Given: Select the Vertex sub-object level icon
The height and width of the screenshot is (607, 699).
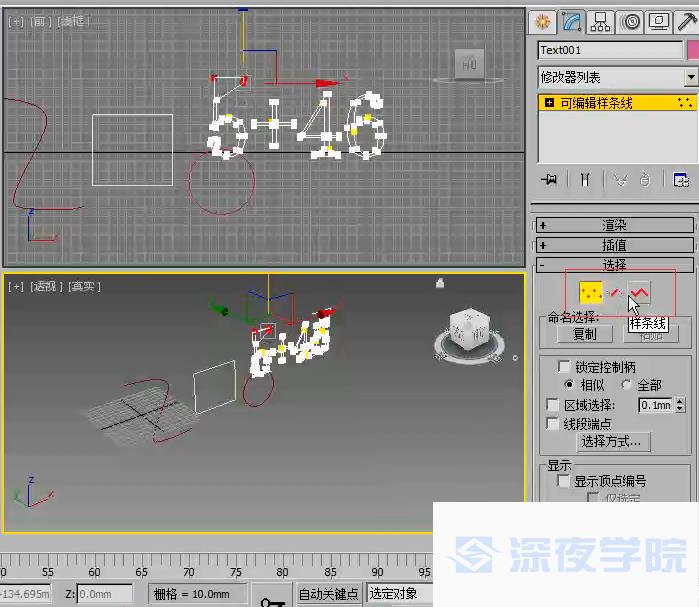Looking at the screenshot, I should tap(591, 293).
